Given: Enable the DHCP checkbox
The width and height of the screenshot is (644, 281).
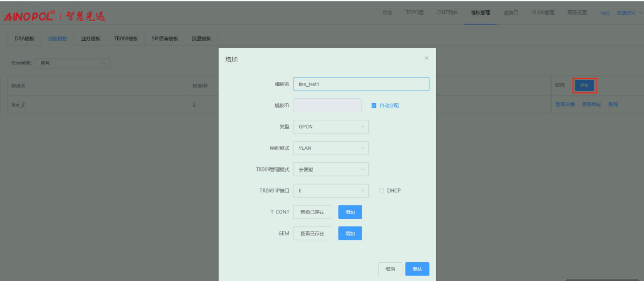Looking at the screenshot, I should point(381,191).
